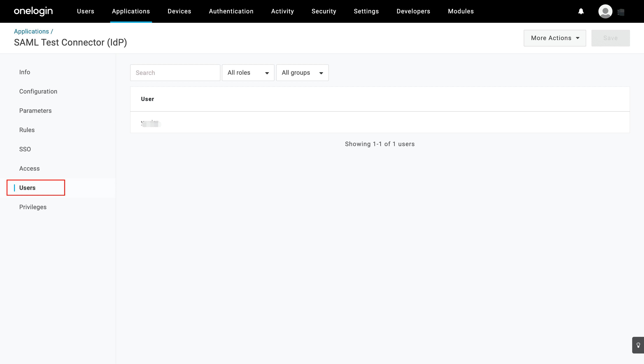Switch to the Parameters sidebar tab
Viewport: 644px width, 364px height.
pos(35,111)
